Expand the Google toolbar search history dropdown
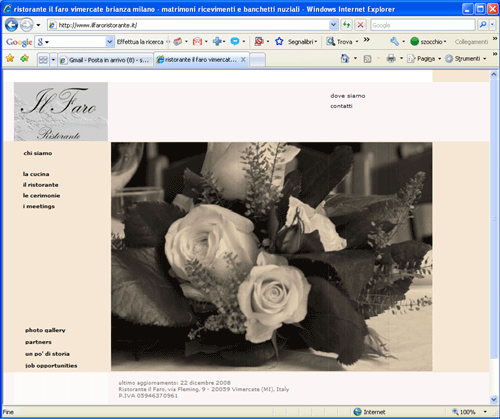Viewport: 500px width, 419px height. pyautogui.click(x=110, y=42)
